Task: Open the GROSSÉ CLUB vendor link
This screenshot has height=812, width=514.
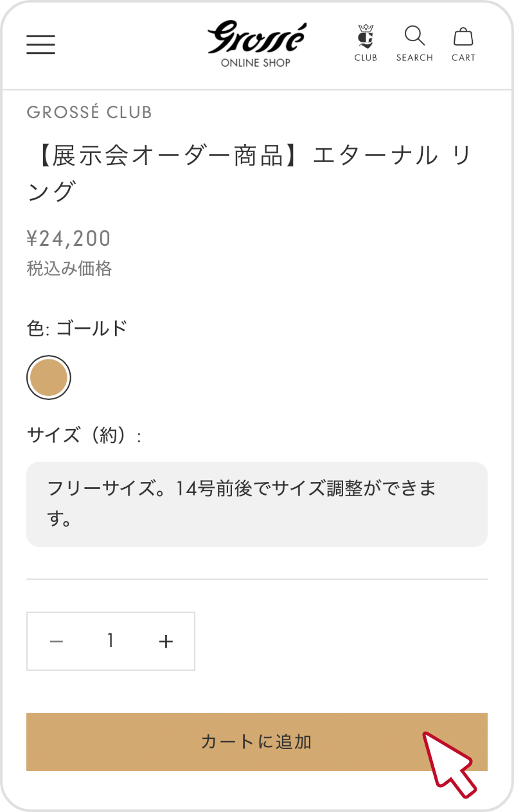Action: [x=89, y=112]
